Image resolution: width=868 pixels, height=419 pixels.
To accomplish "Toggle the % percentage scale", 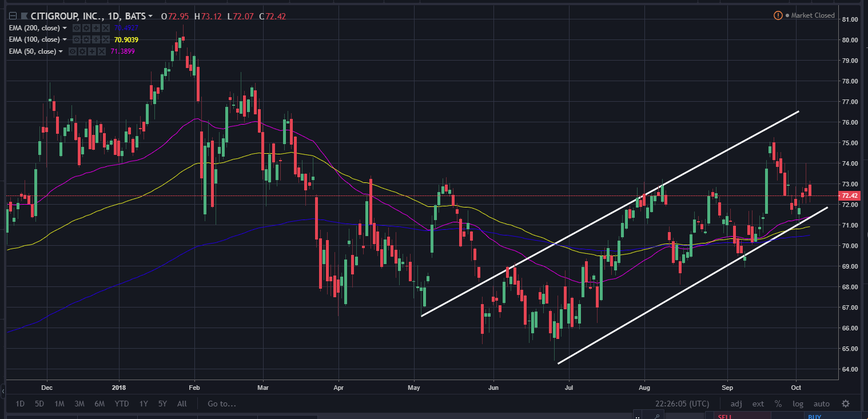I will pos(778,404).
